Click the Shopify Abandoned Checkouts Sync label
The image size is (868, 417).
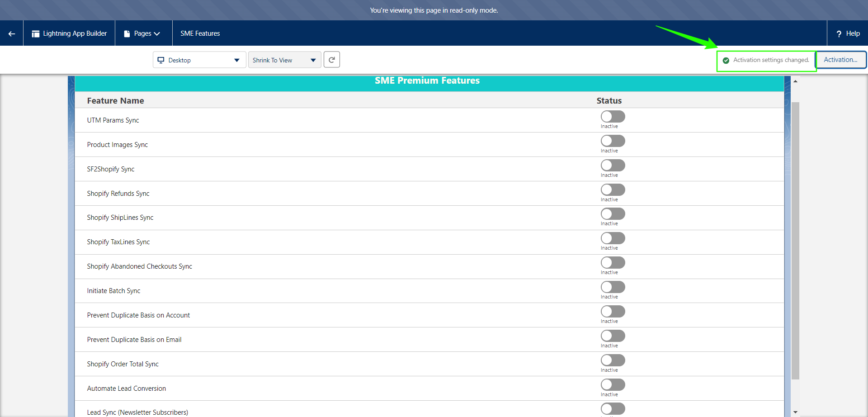click(140, 266)
